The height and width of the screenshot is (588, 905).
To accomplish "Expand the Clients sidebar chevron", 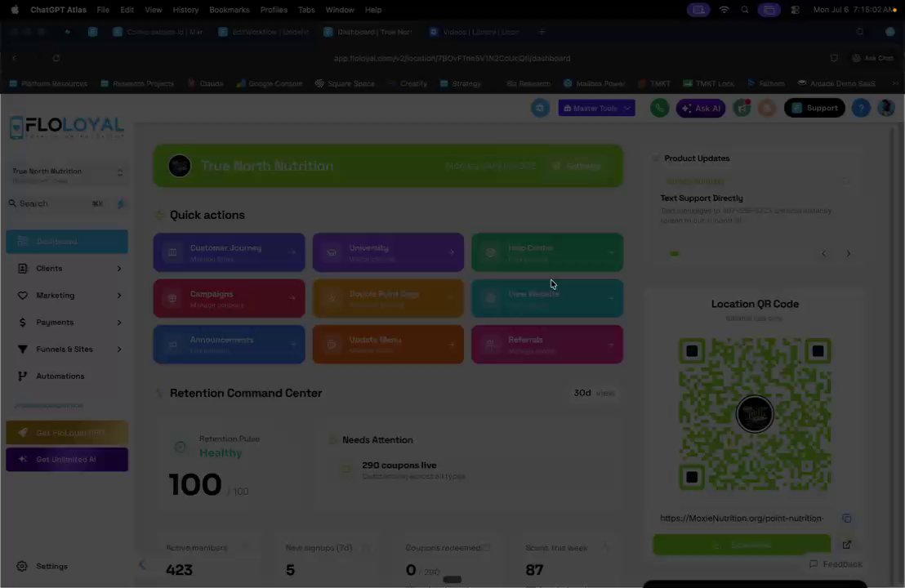I will point(119,269).
